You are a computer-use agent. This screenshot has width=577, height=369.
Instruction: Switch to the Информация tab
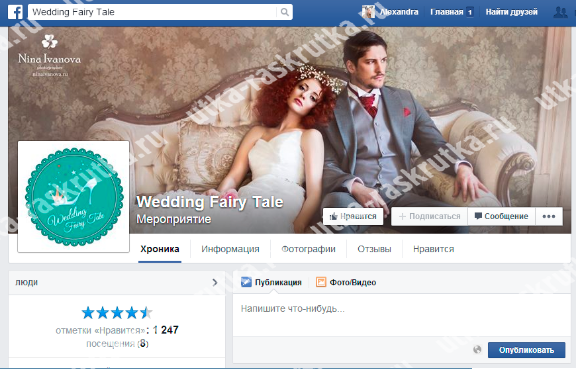pos(230,249)
